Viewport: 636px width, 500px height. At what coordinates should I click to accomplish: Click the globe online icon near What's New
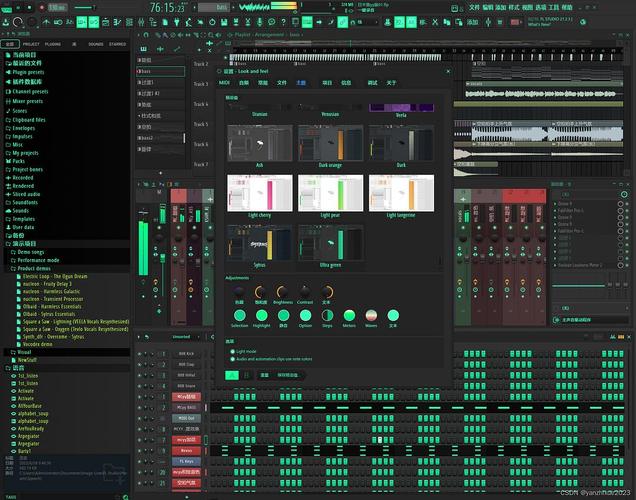pos(583,22)
